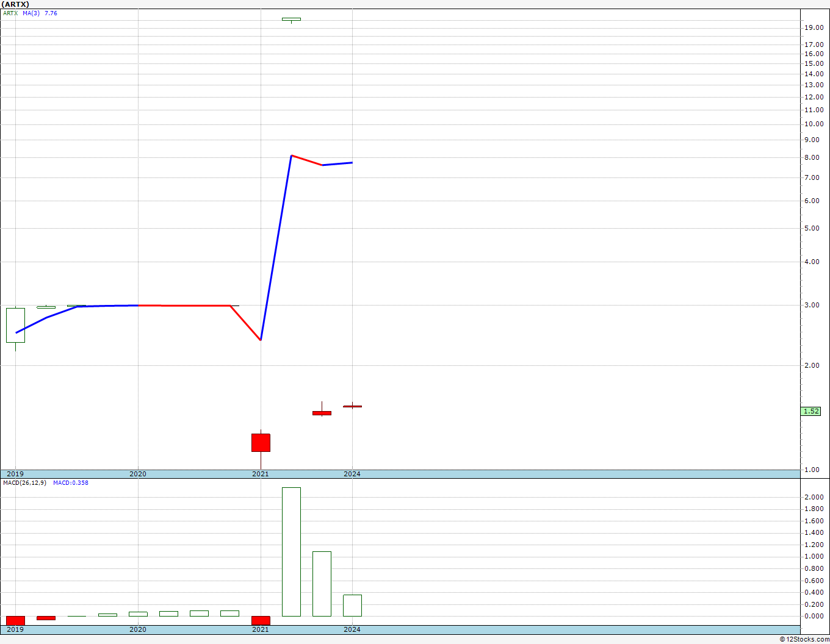Select 2024 on the MACD panel time axis
The image size is (830, 644).
pyautogui.click(x=352, y=629)
